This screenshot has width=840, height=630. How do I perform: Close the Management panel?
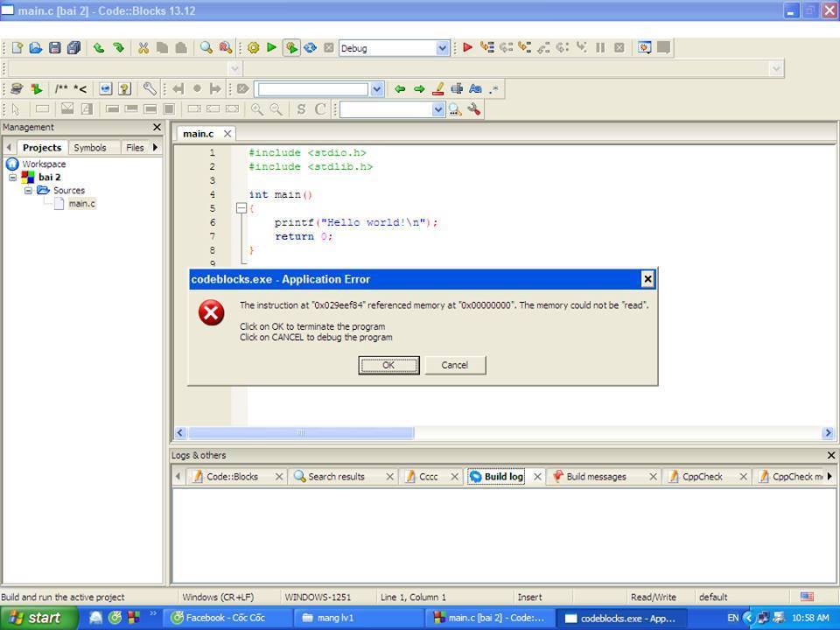click(157, 127)
